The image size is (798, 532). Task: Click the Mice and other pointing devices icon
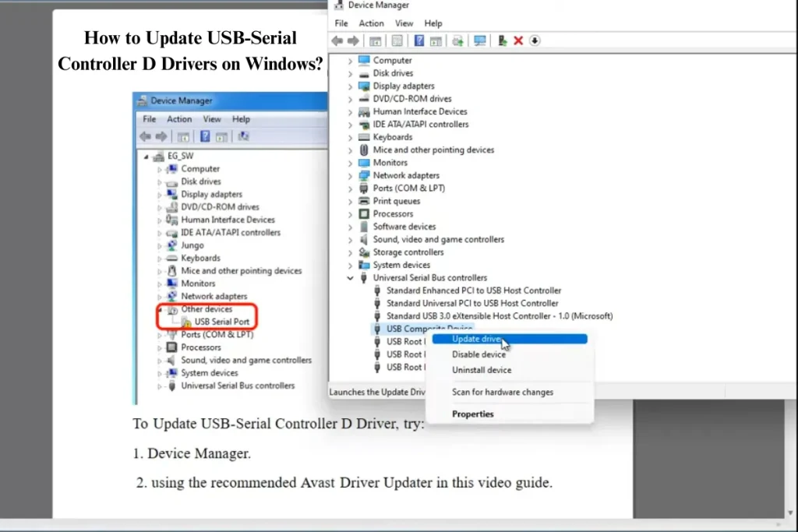364,150
